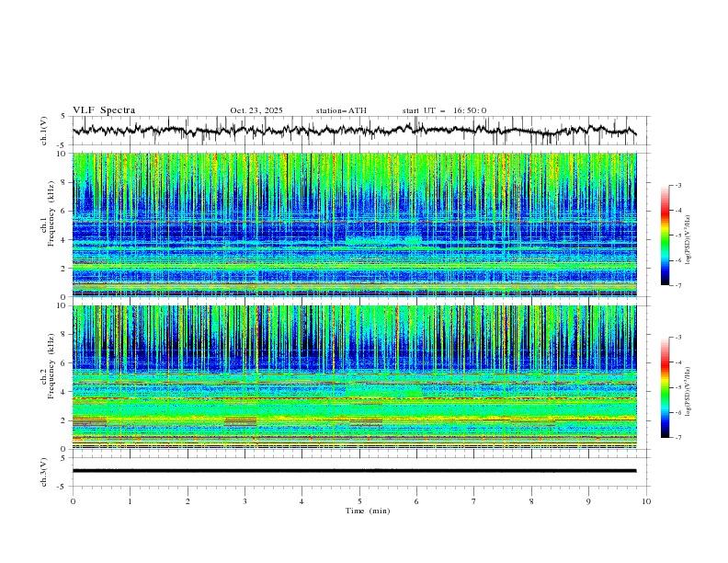
Task: Click time axis tick label "9"
Action: click(x=588, y=501)
